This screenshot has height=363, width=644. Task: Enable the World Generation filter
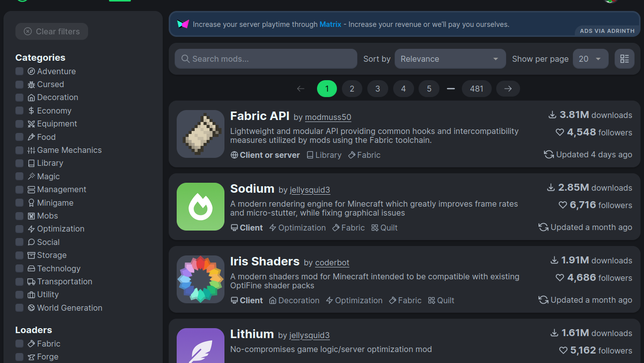coord(18,308)
